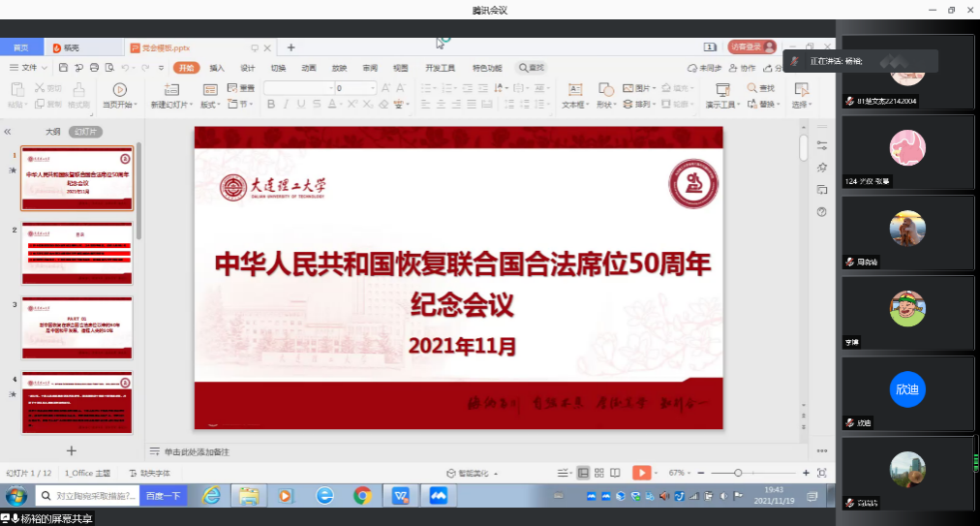
Task: Click the Collaborate (协作) button
Action: click(x=743, y=68)
